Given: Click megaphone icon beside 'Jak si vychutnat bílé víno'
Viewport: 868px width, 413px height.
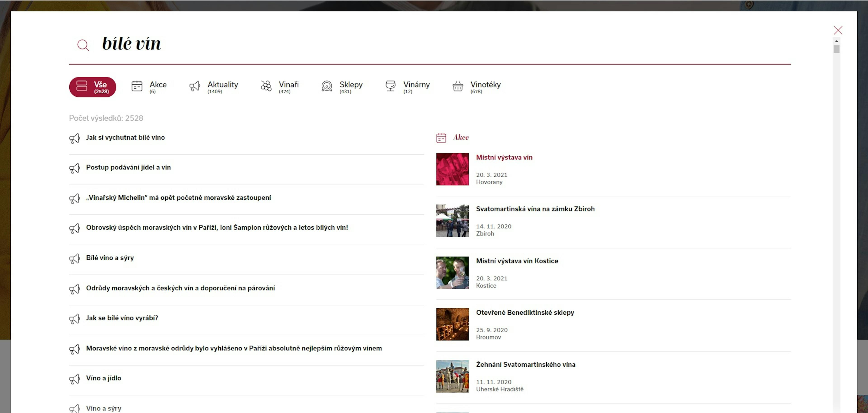Looking at the screenshot, I should click(x=74, y=138).
